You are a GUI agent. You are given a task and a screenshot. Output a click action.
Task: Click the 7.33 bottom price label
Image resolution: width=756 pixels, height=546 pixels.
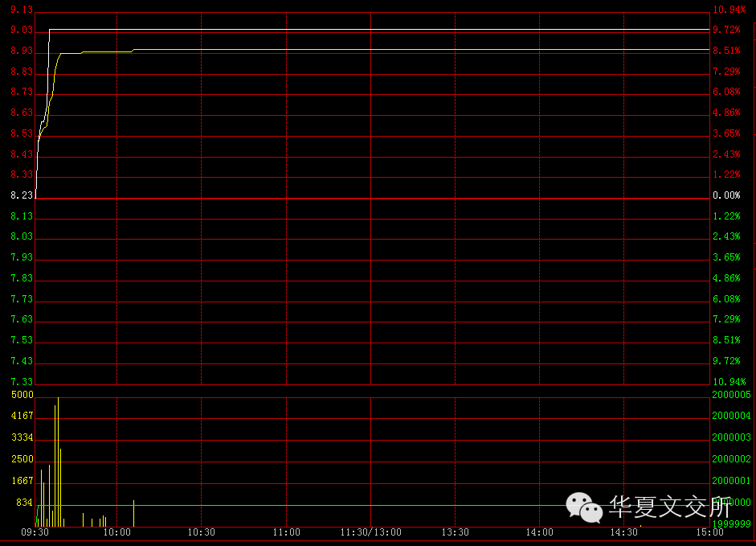(22, 381)
